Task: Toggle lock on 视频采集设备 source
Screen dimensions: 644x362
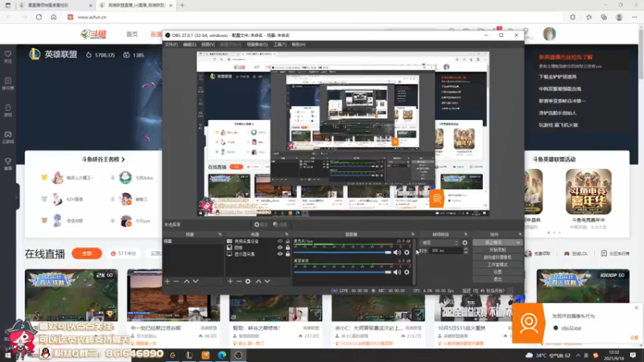Action: coord(287,241)
